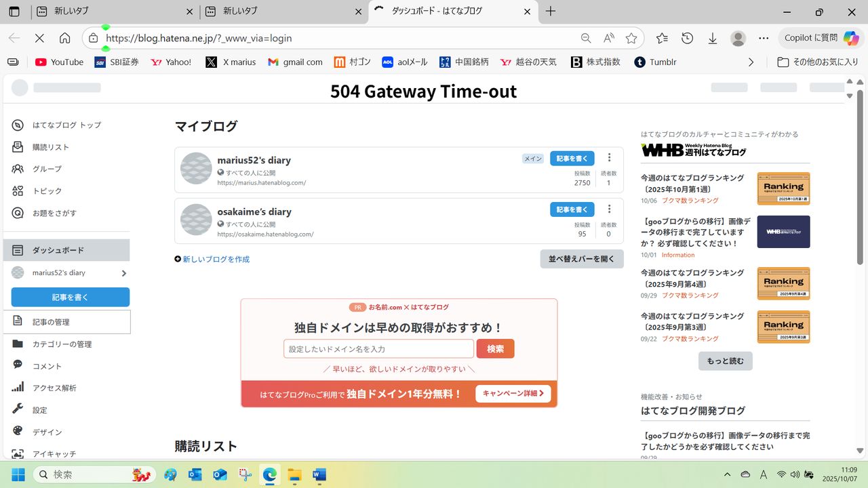Expand the system tray hidden icons
The image size is (868, 488).
tap(728, 474)
